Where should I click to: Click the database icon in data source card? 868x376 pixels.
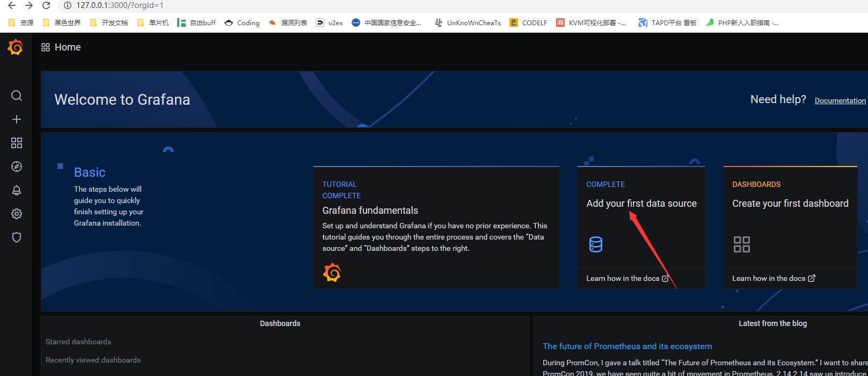596,244
